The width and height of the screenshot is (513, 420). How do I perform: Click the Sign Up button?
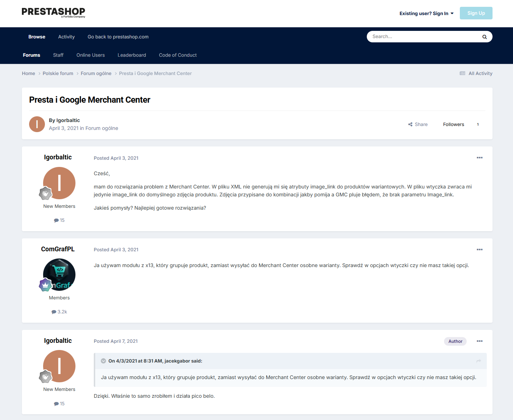[x=476, y=13]
